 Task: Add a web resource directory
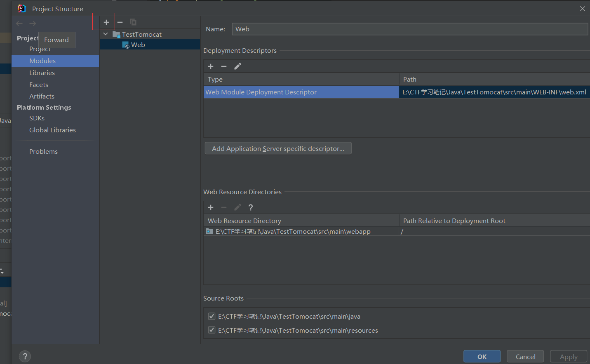pyautogui.click(x=211, y=207)
